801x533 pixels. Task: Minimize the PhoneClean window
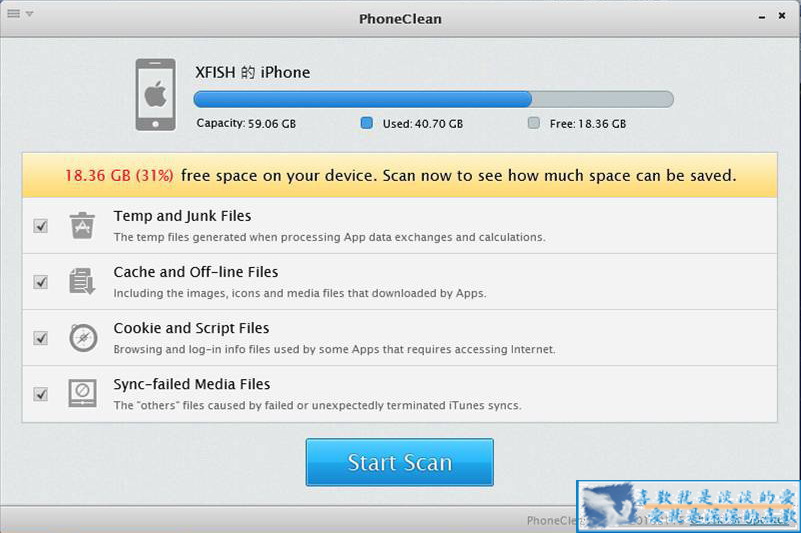click(762, 16)
